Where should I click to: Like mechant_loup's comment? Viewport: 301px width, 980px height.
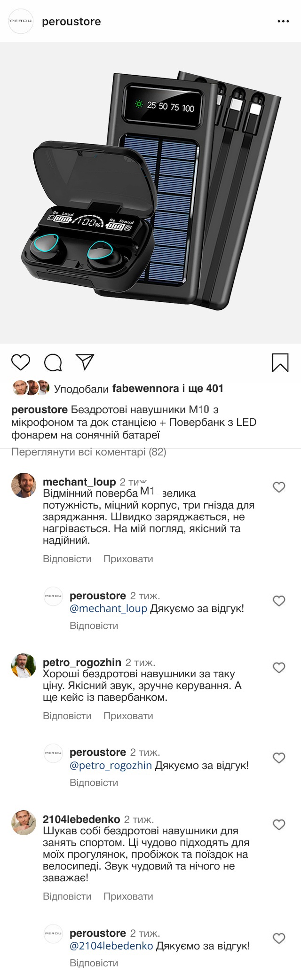[x=279, y=487]
